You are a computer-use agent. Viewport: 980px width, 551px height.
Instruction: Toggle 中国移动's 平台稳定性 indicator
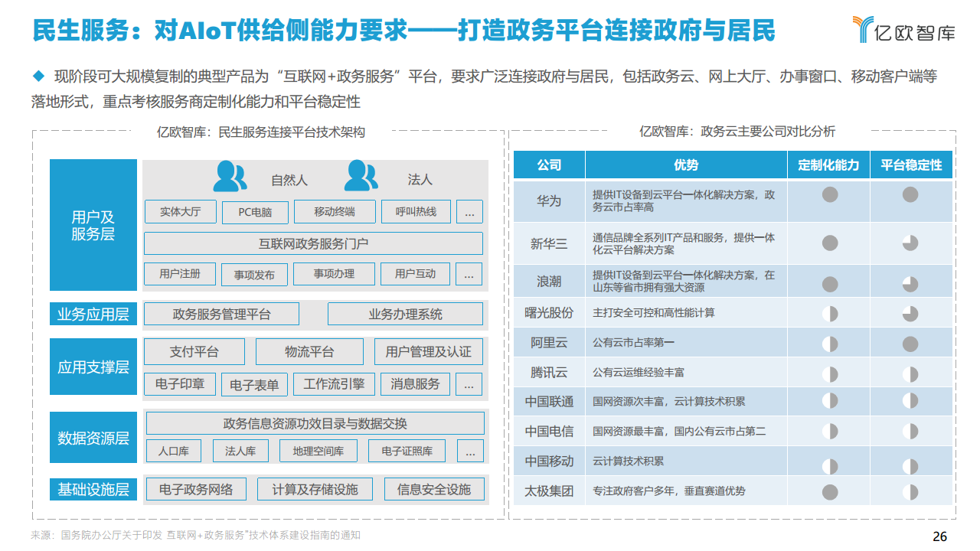pos(911,461)
